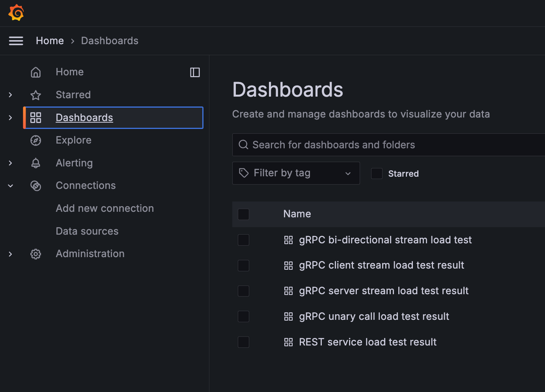Click the Connections icon in sidebar
The image size is (545, 392).
click(36, 186)
